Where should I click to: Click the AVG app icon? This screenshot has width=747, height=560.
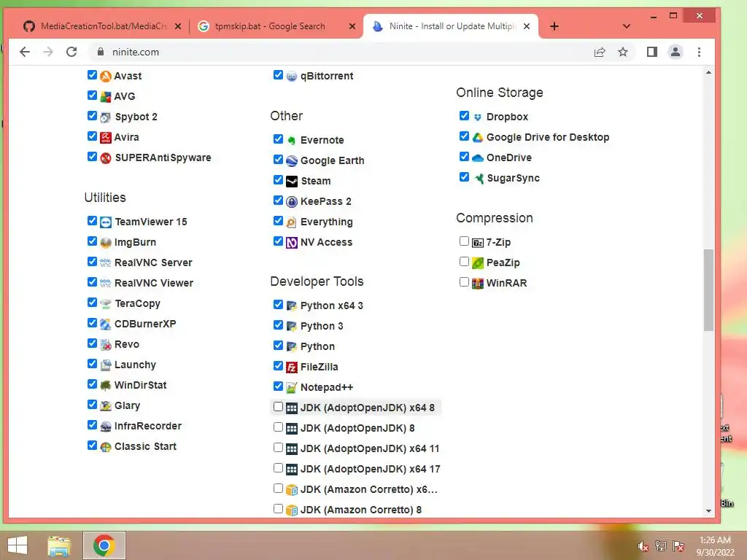coord(105,97)
